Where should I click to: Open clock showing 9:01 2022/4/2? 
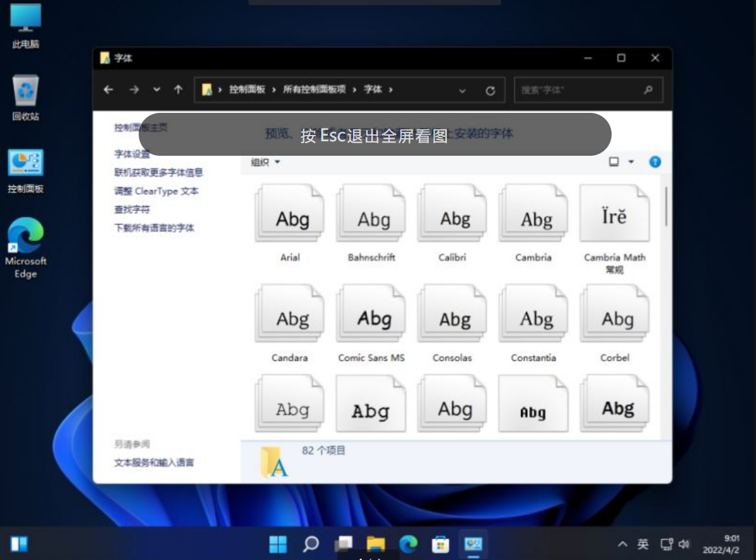tap(721, 544)
